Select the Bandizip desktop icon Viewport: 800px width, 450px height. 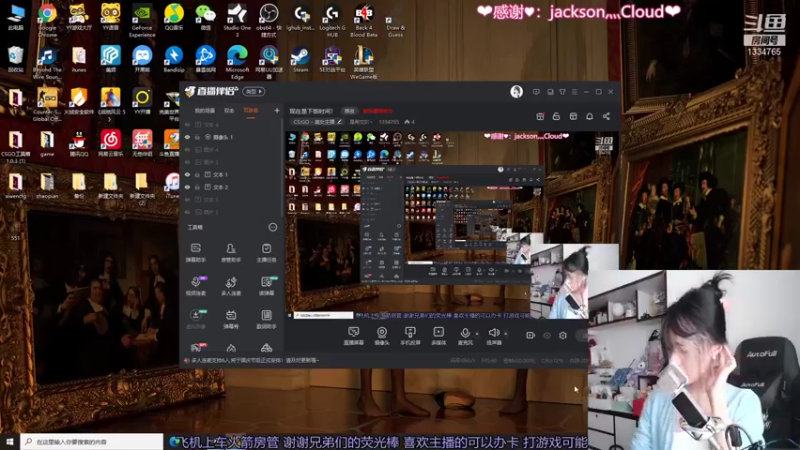(x=173, y=60)
